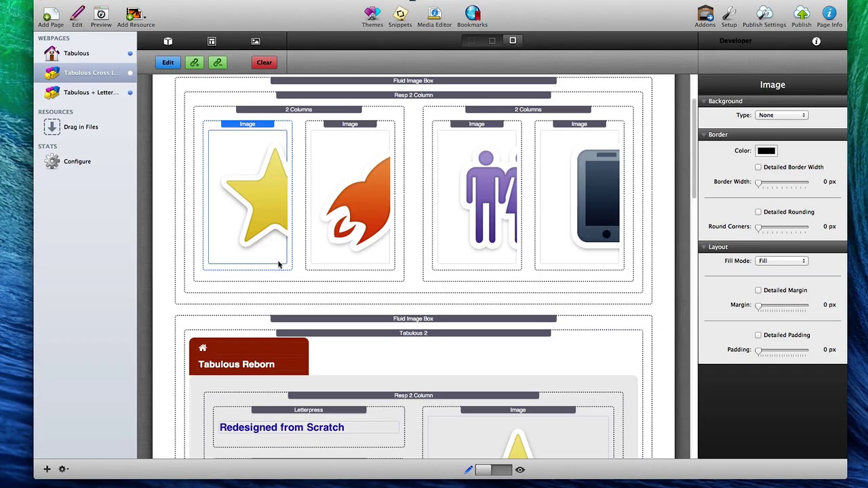
Task: Click the Tabulous Reborn tab
Action: click(x=249, y=357)
